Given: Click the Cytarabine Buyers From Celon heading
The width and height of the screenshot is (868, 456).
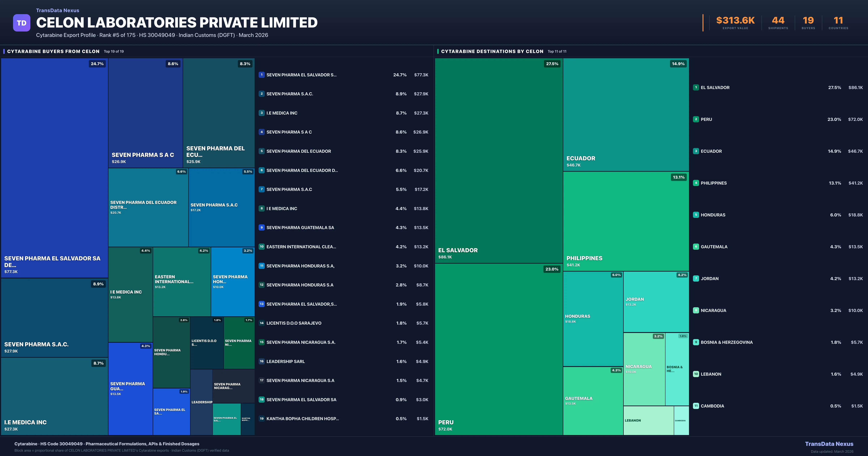Looking at the screenshot, I should (53, 51).
